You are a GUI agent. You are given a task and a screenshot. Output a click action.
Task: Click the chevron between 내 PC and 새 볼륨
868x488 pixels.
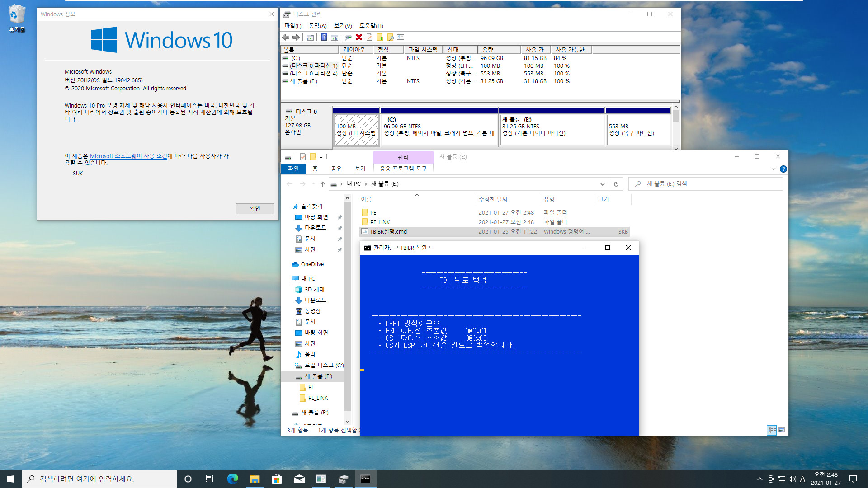(366, 184)
